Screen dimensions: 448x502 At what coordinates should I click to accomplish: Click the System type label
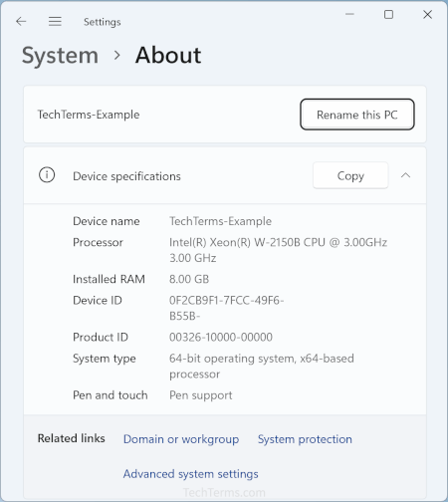(105, 359)
